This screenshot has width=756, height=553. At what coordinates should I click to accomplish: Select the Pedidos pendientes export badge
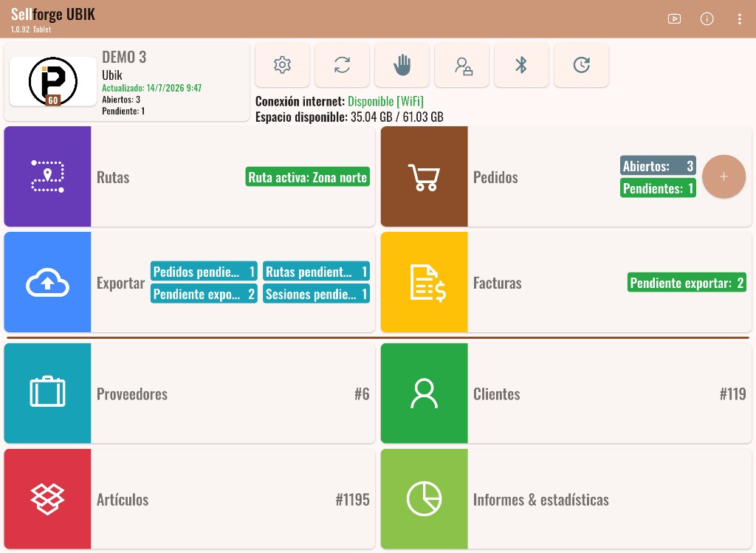pyautogui.click(x=204, y=272)
